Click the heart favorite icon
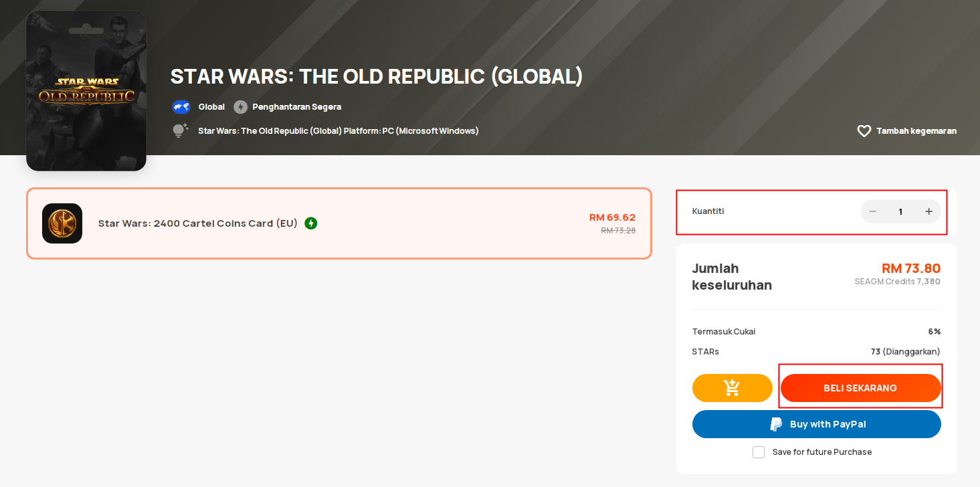 (864, 131)
